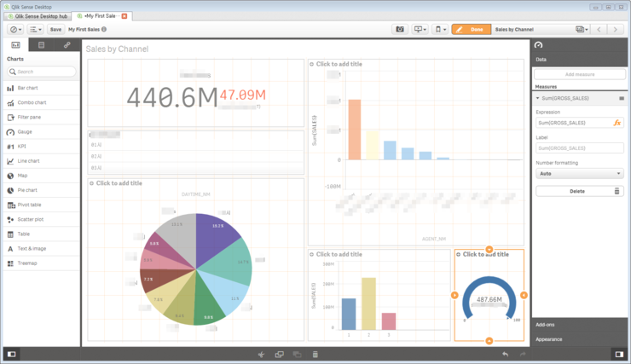Click the Expression input field
The image size is (631, 364).
574,123
